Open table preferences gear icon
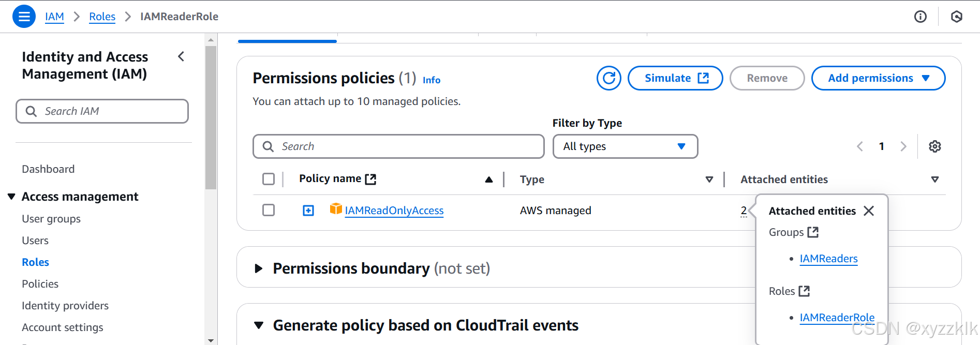980x345 pixels. coord(934,146)
